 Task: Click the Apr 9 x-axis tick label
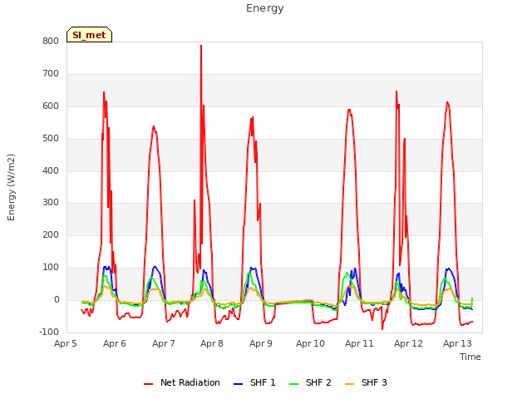261,343
